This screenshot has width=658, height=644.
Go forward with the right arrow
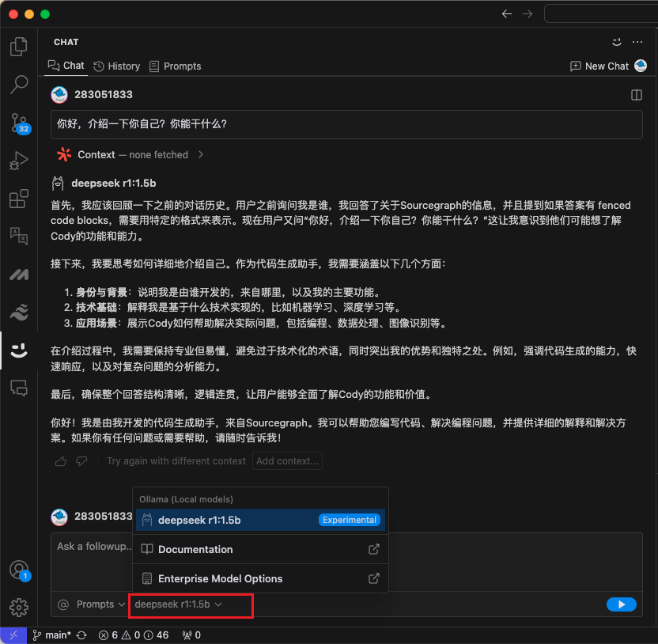coord(528,14)
